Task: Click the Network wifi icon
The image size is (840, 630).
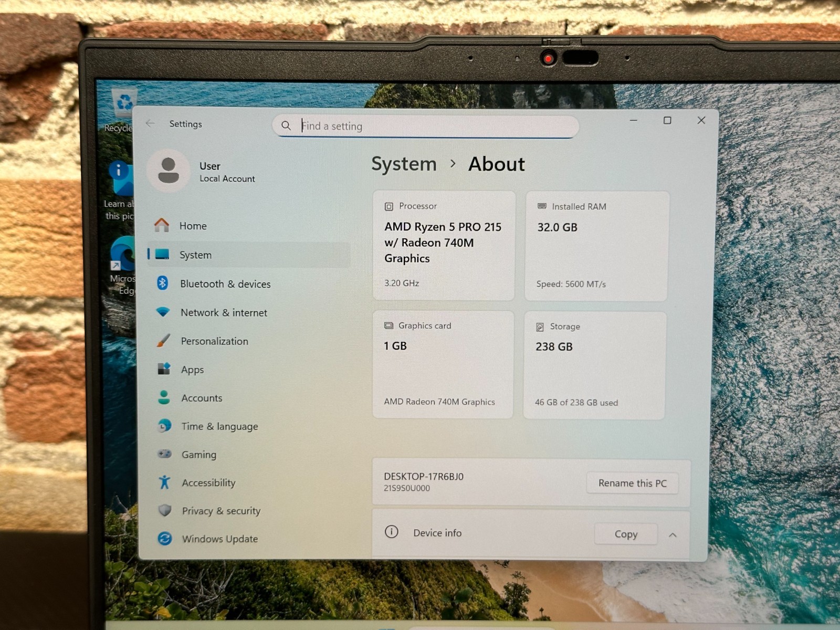Action: [163, 312]
